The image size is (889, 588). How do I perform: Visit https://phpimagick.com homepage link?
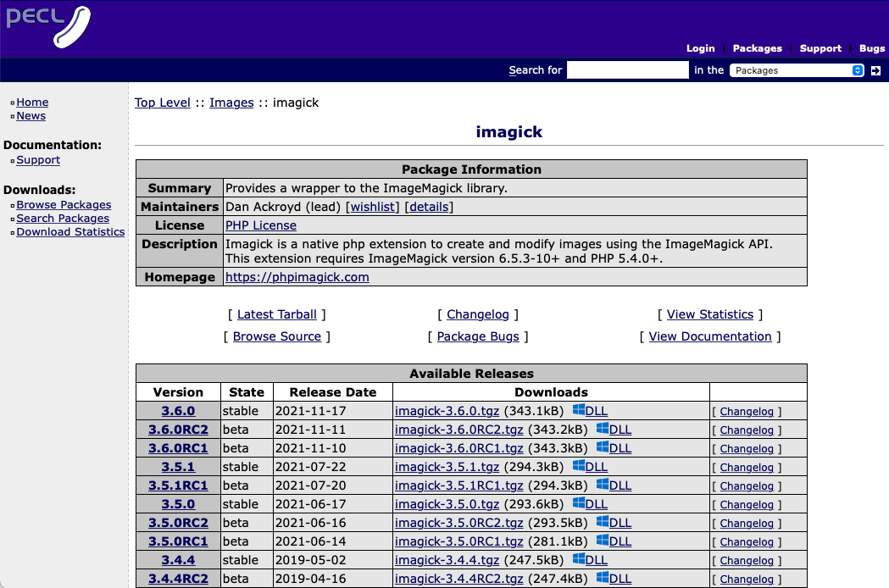pos(297,277)
